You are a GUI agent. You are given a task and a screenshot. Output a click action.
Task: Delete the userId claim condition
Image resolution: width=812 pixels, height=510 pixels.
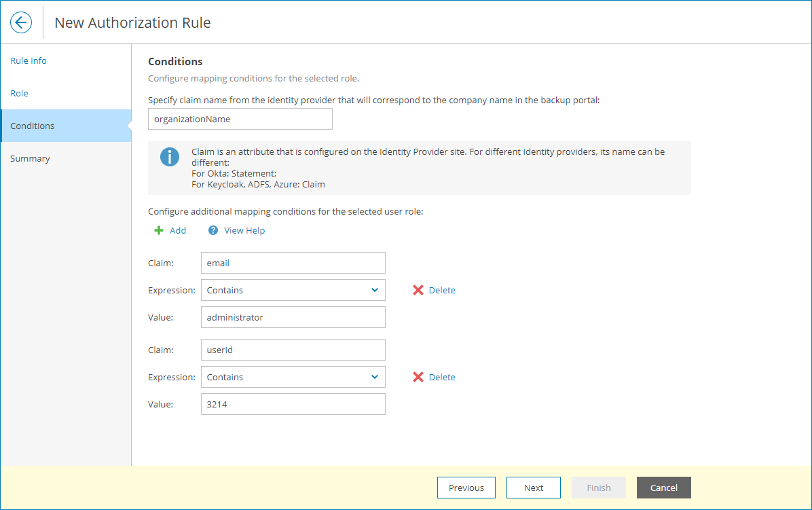click(x=433, y=377)
